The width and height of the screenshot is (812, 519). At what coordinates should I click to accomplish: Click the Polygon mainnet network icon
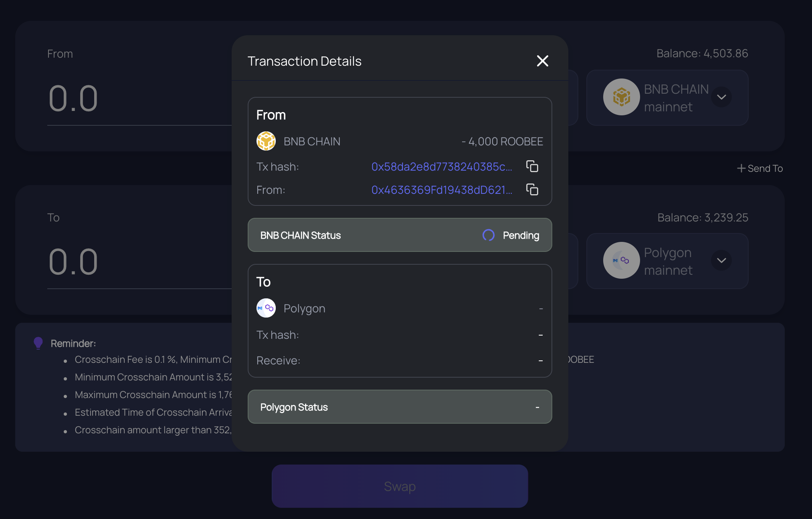tap(621, 260)
